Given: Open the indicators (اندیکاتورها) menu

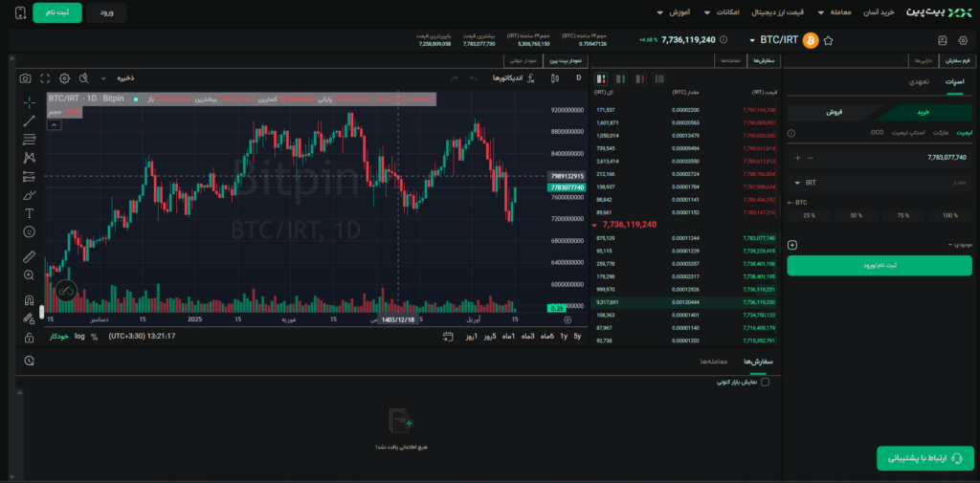Looking at the screenshot, I should (513, 78).
